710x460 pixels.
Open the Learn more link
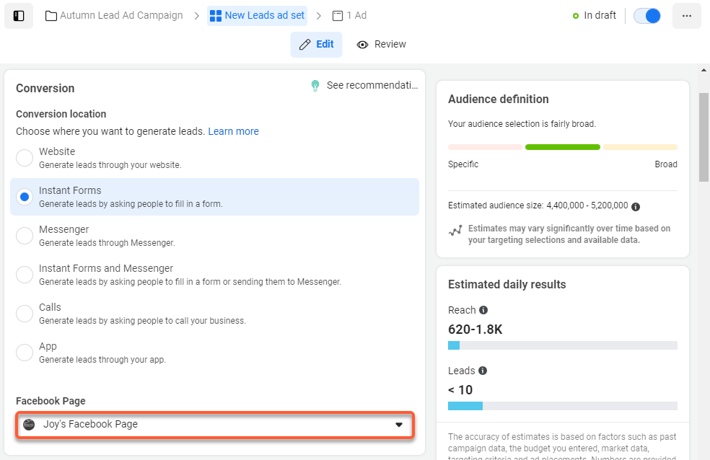pos(233,131)
